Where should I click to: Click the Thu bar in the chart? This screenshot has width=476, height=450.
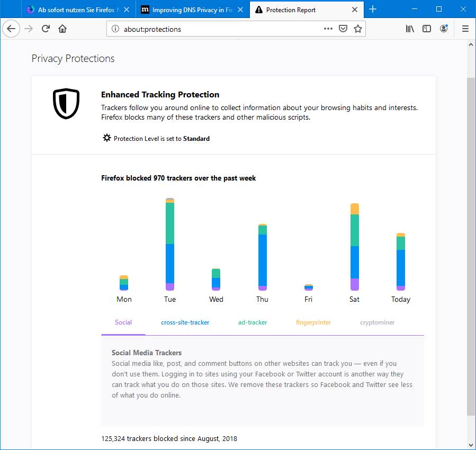pyautogui.click(x=263, y=257)
